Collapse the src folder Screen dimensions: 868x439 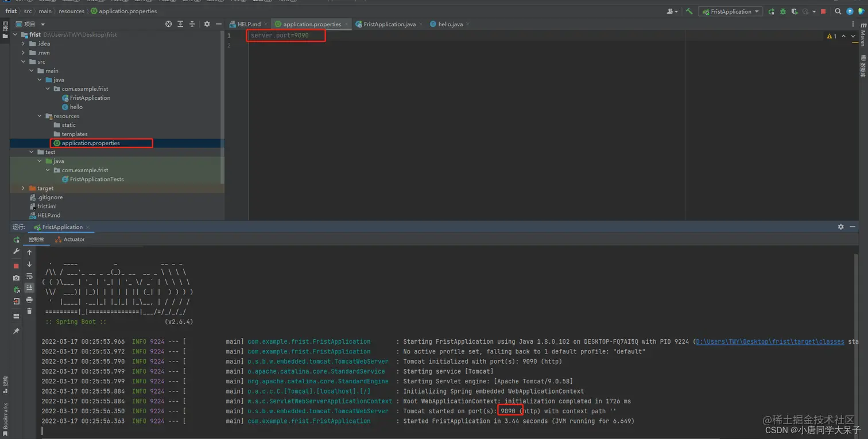24,62
